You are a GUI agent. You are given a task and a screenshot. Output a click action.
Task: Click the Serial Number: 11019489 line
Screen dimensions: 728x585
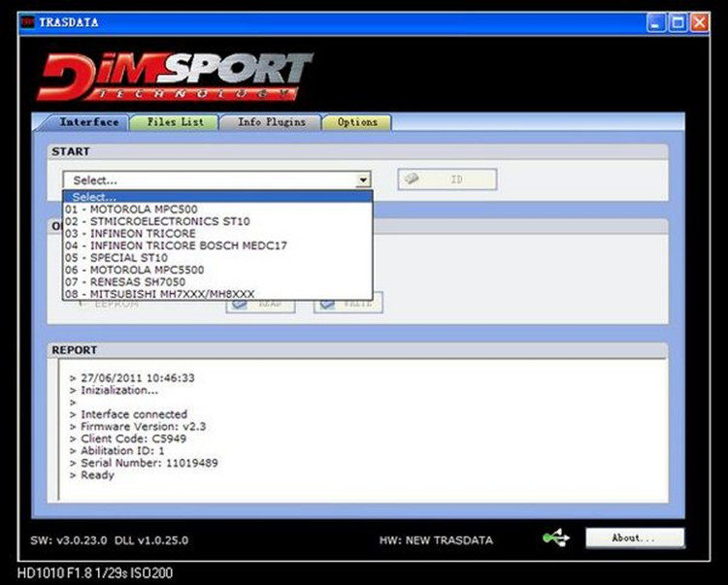149,463
